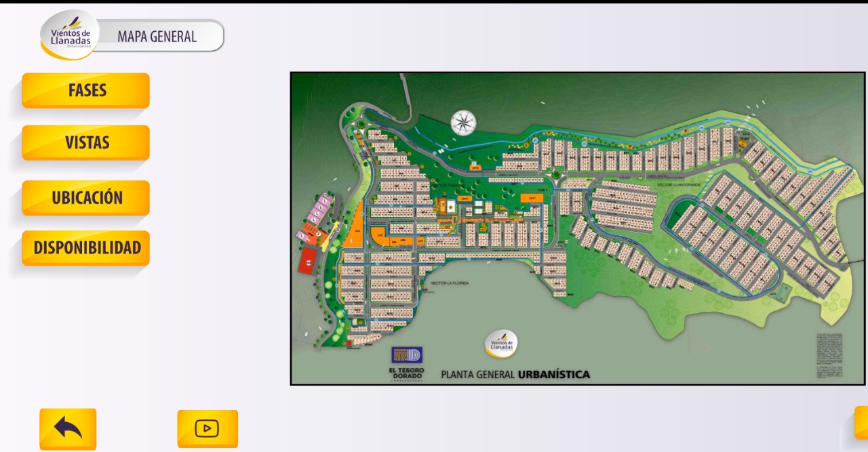Click the El Tesoro Dorado logo

pos(406,363)
